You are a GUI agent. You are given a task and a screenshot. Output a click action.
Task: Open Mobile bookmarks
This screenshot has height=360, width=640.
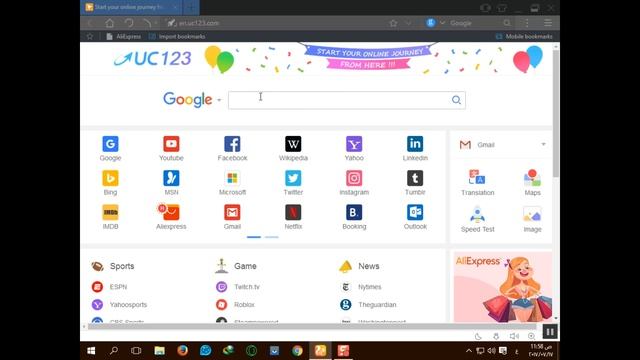(x=524, y=36)
